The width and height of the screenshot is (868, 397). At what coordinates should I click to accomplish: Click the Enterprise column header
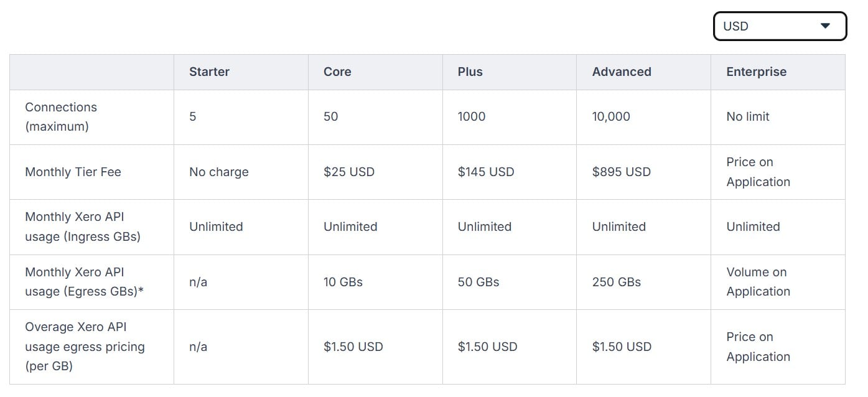(756, 72)
